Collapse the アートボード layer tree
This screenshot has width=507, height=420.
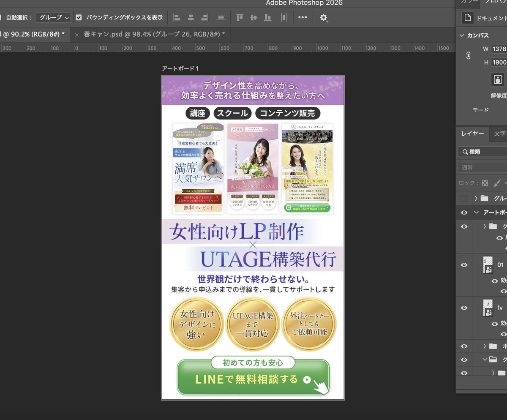(x=476, y=213)
